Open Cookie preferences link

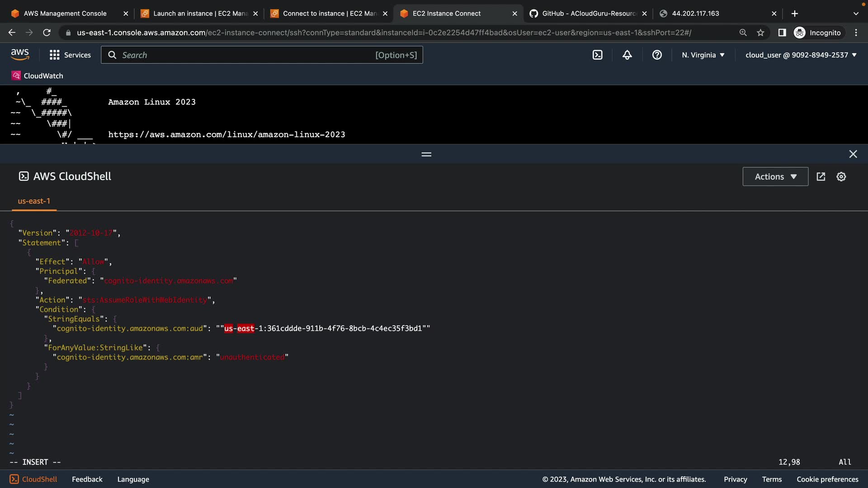click(827, 479)
